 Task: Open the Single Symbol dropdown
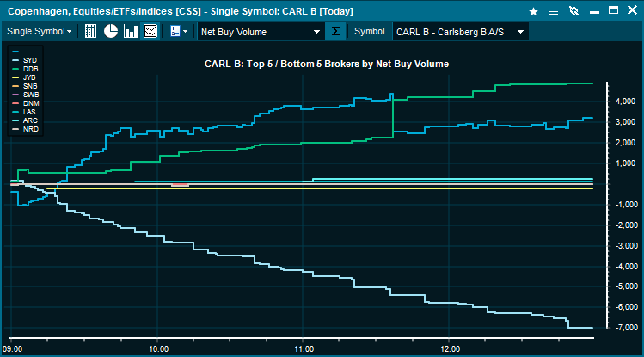click(40, 31)
